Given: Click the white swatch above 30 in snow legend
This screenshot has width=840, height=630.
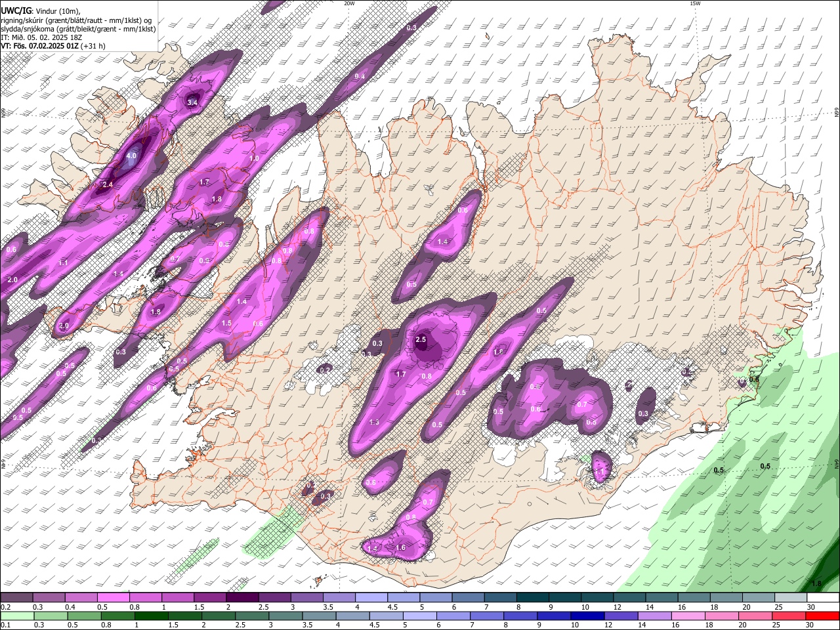Looking at the screenshot, I should tap(824, 598).
